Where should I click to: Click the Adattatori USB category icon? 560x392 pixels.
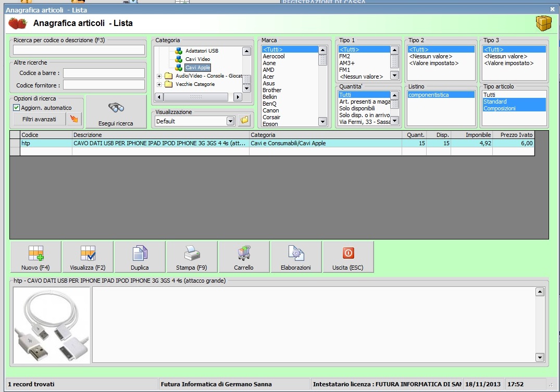179,50
